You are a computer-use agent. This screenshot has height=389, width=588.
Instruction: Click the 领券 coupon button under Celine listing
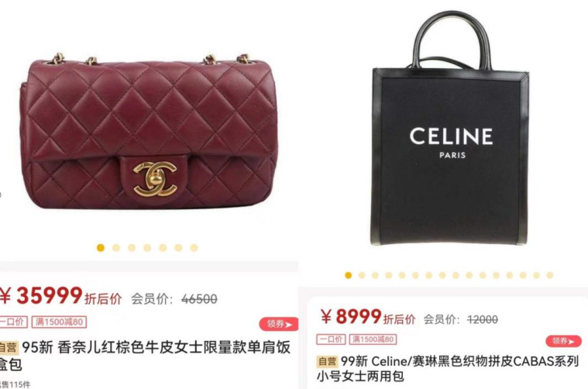(x=564, y=342)
